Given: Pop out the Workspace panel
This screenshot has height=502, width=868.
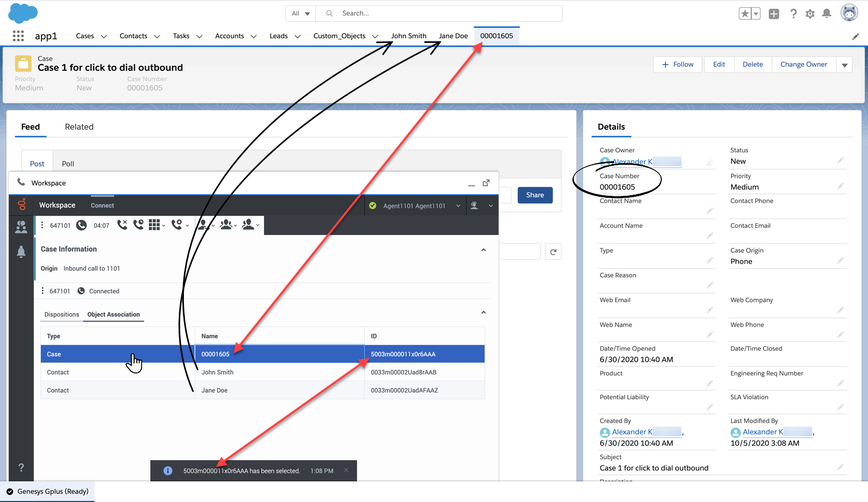Looking at the screenshot, I should pos(486,183).
